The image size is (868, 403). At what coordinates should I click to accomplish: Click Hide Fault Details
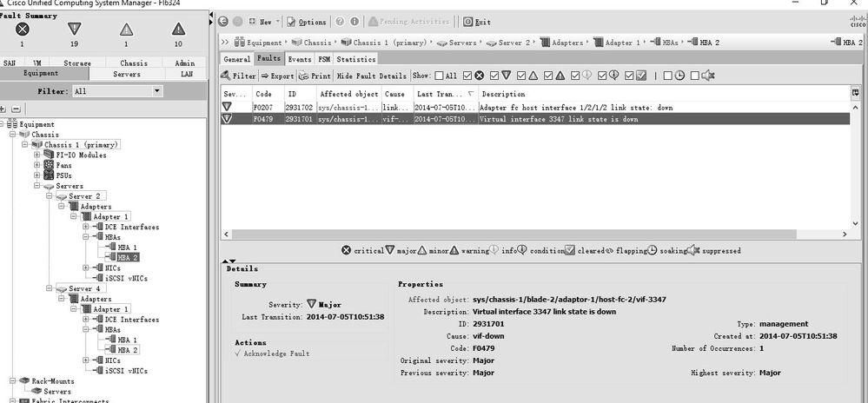372,76
